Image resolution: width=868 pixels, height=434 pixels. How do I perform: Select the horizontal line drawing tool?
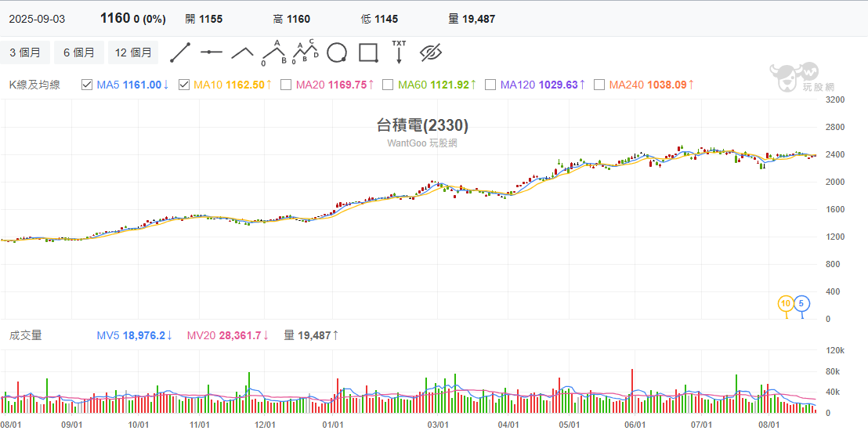212,52
